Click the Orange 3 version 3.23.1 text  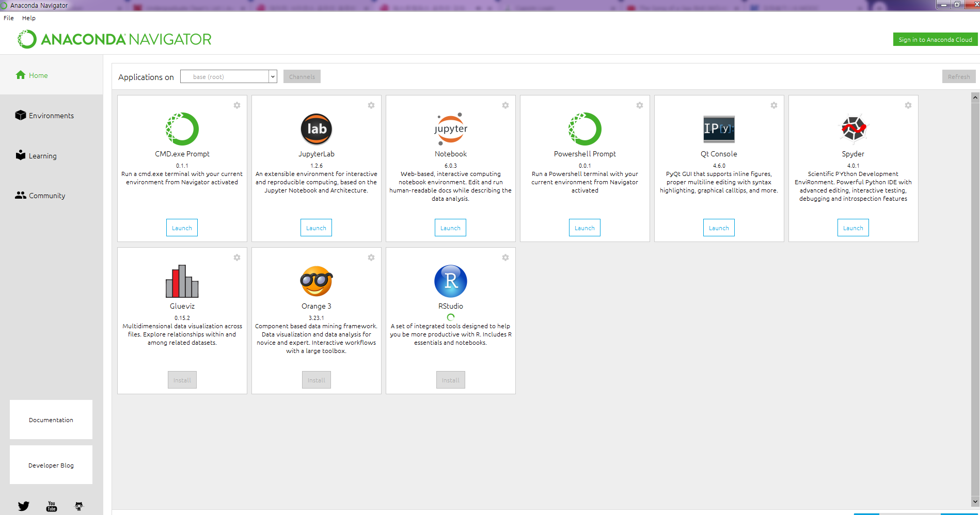(x=317, y=318)
